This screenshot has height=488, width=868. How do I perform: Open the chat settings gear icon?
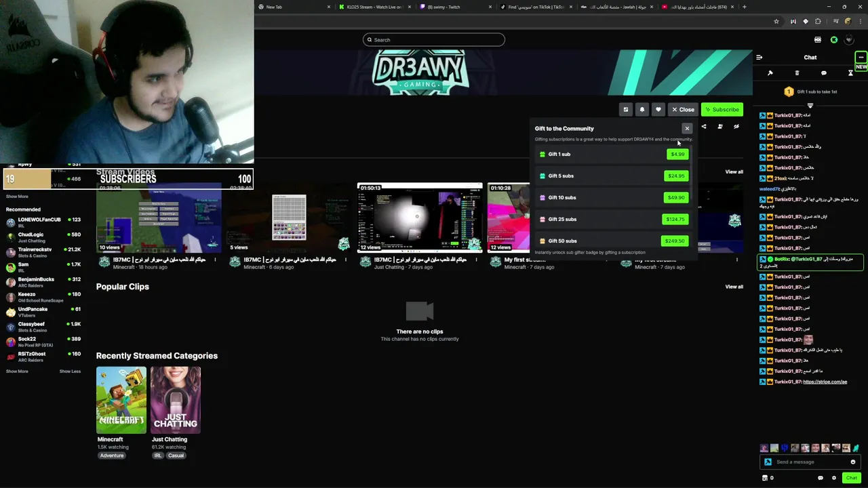click(x=834, y=478)
